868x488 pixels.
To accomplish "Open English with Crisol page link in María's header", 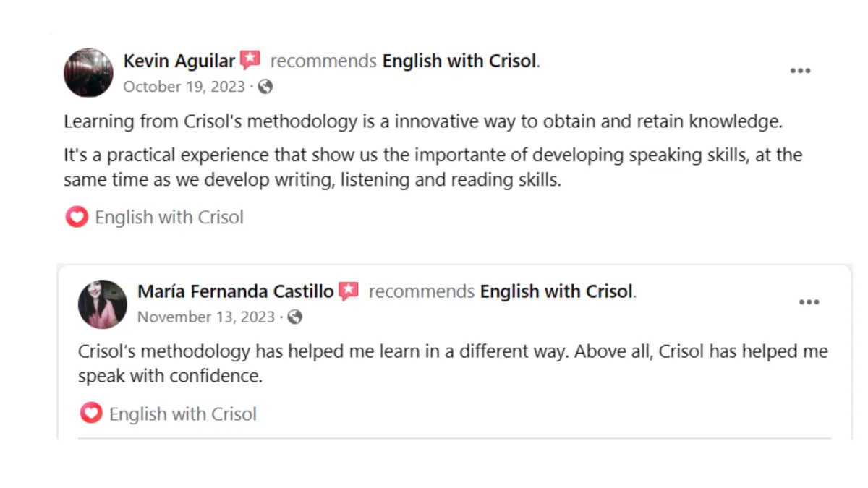I will (557, 291).
